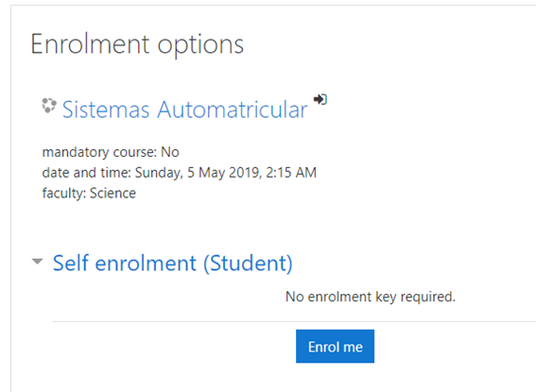
Task: Click the Self enrolment (Student) heading
Action: [x=173, y=264]
